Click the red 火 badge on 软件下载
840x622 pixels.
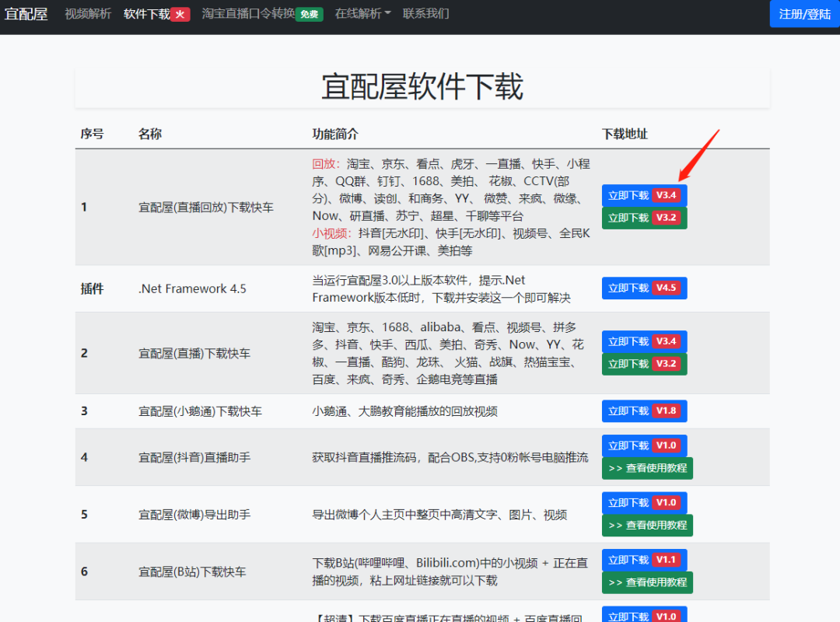coord(182,13)
